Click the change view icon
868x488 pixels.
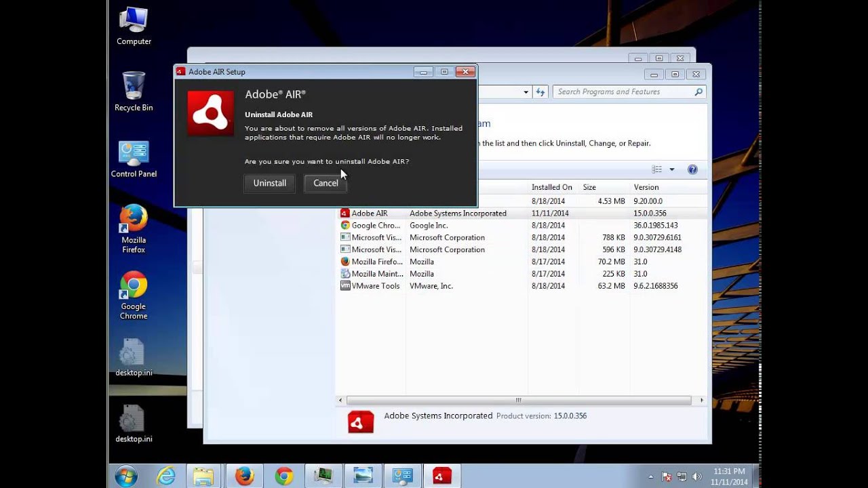pos(657,169)
